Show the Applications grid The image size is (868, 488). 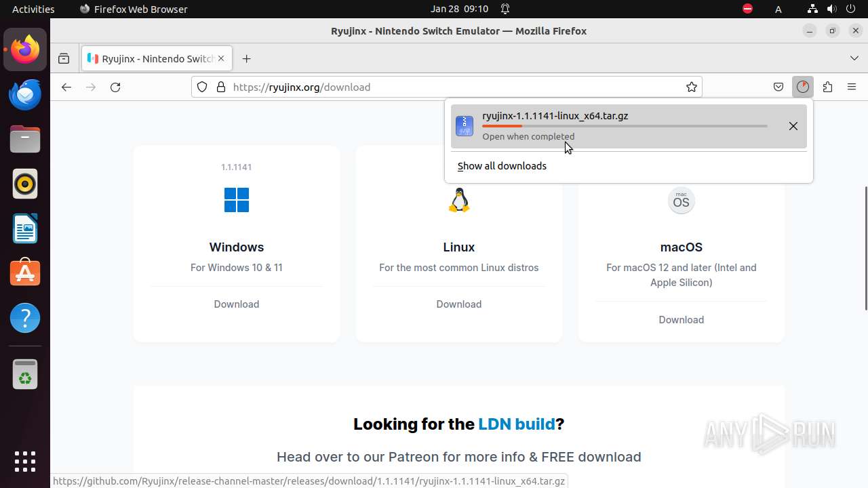pyautogui.click(x=25, y=462)
